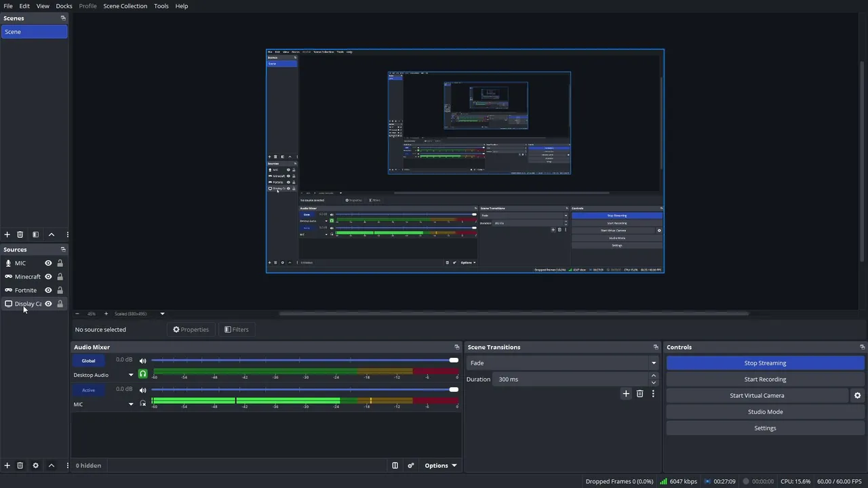Configure Virtual Camera gear icon
868x488 pixels.
point(857,396)
